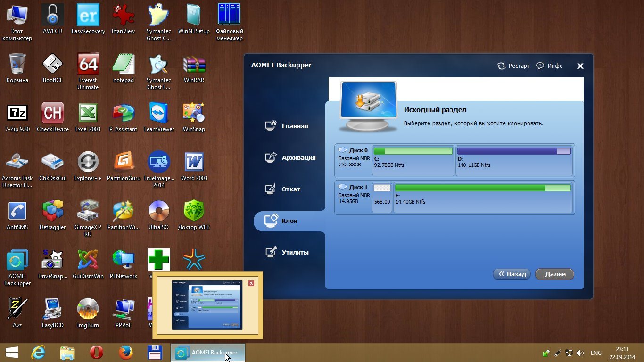Launch P_Assistant from the desktop
Screen dimensions: 644x362
124,117
